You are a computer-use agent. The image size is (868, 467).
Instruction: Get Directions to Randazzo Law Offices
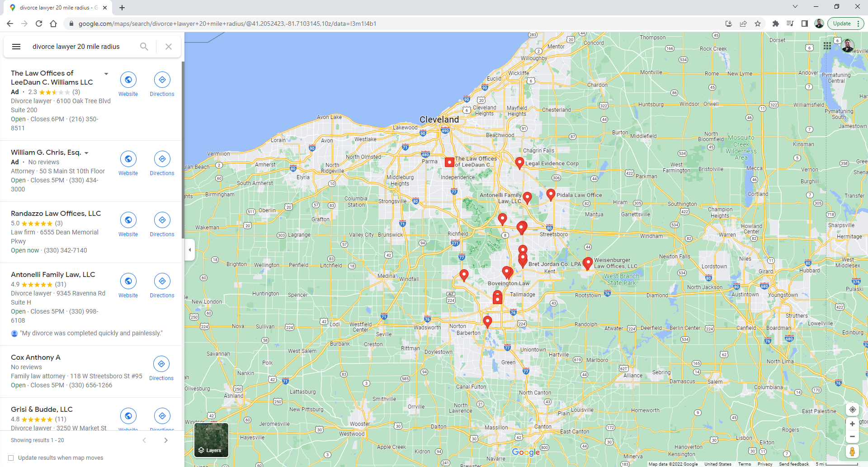(x=162, y=225)
